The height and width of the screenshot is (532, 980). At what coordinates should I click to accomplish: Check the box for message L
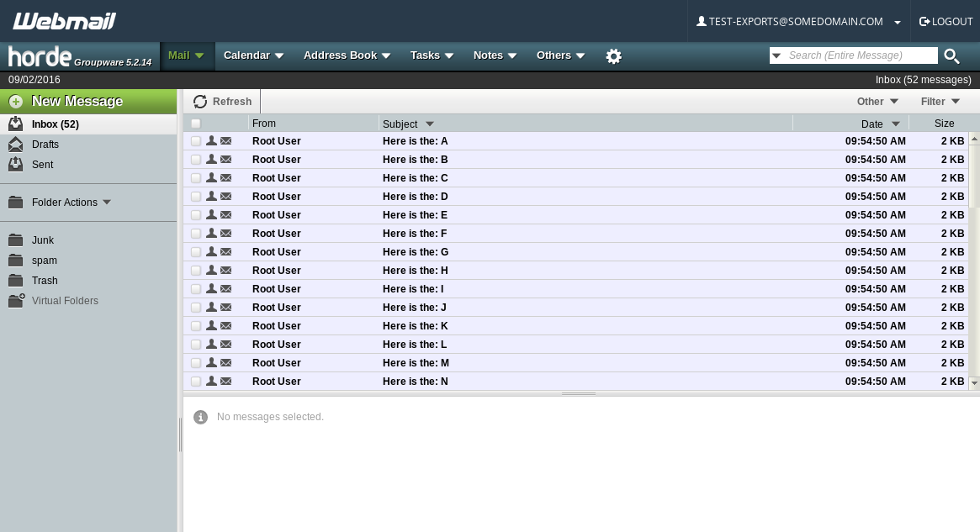point(196,344)
